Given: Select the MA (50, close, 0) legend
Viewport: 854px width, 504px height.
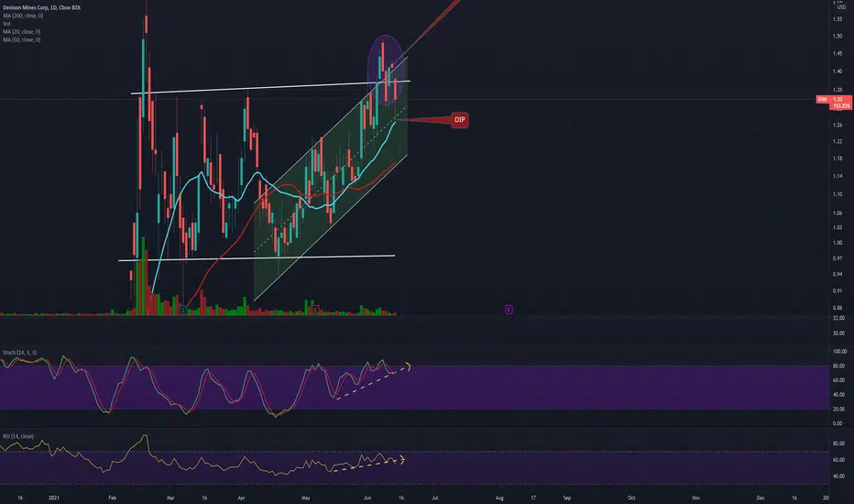Looking at the screenshot, I should pyautogui.click(x=22, y=39).
